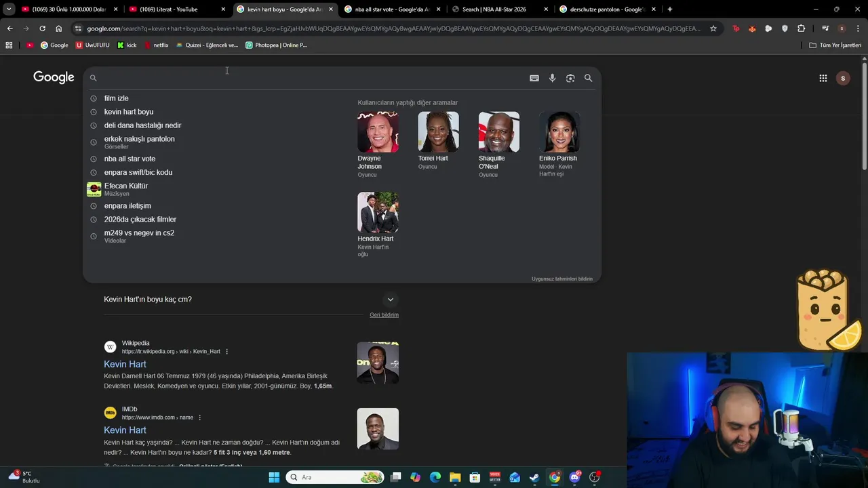Open Windows Start menu
Viewport: 868px width, 488px height.
(274, 477)
